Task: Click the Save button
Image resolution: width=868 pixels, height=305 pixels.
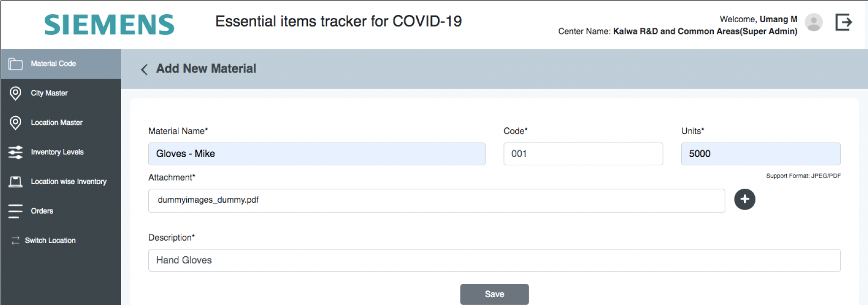Action: tap(494, 294)
